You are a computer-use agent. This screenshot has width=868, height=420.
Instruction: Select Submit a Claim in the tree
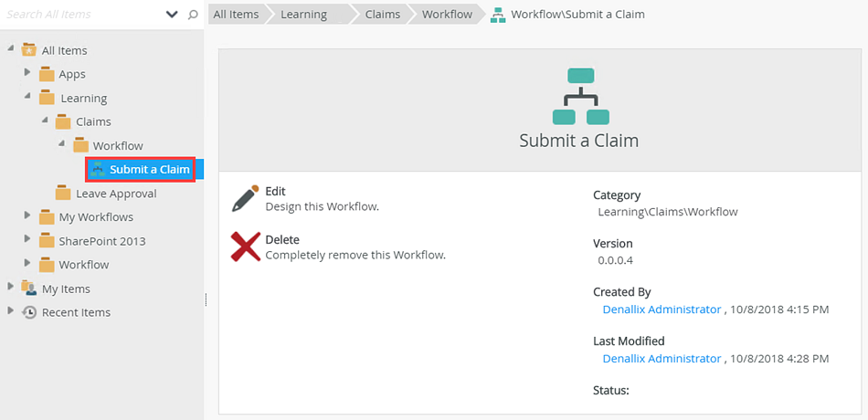[x=150, y=170]
